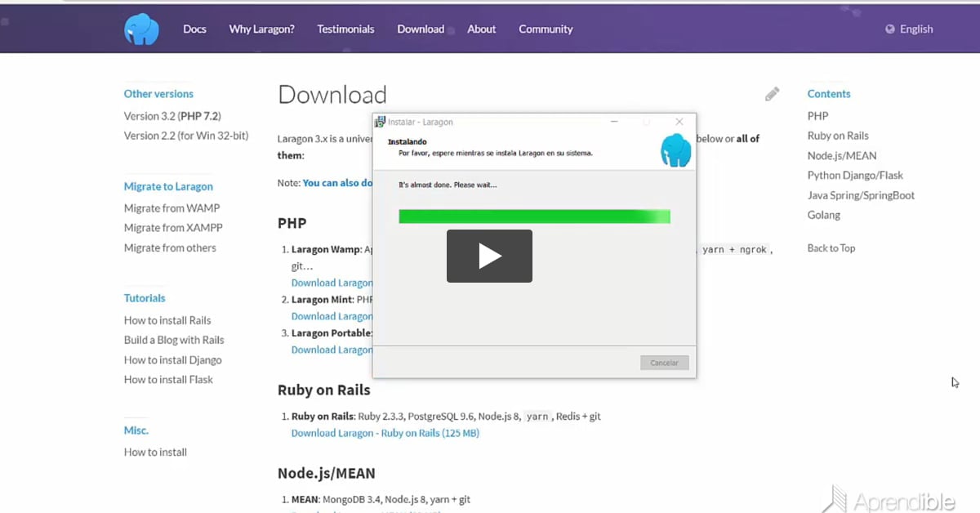Open Migrate from others link
980x513 pixels.
pyautogui.click(x=170, y=248)
